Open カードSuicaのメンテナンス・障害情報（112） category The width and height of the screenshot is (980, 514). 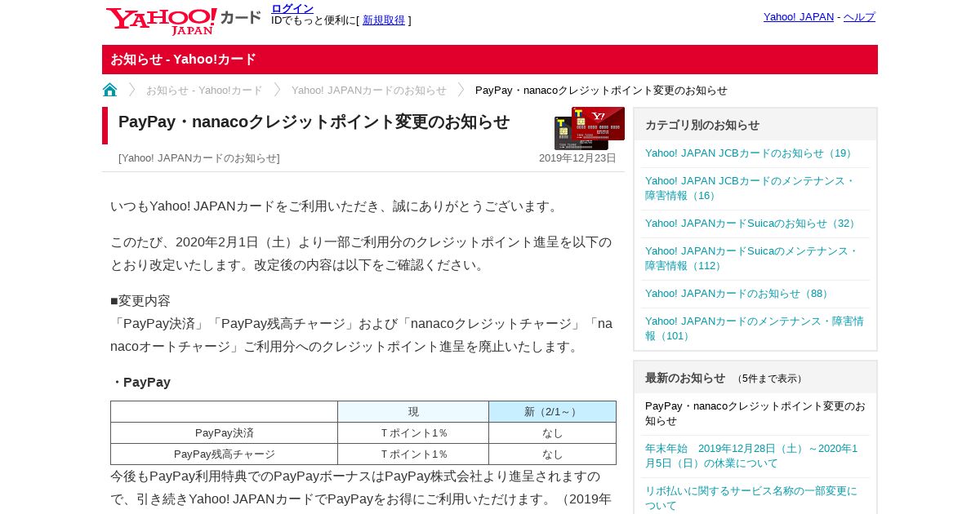pyautogui.click(x=752, y=259)
